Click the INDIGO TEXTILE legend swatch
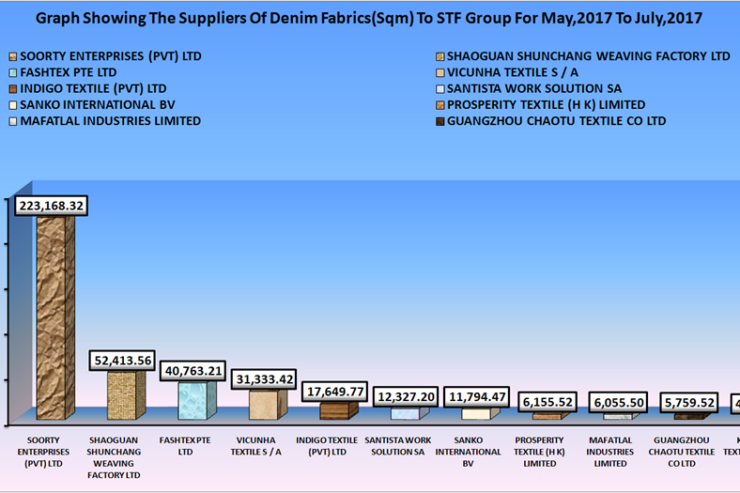Image resolution: width=740 pixels, height=493 pixels. click(13, 89)
